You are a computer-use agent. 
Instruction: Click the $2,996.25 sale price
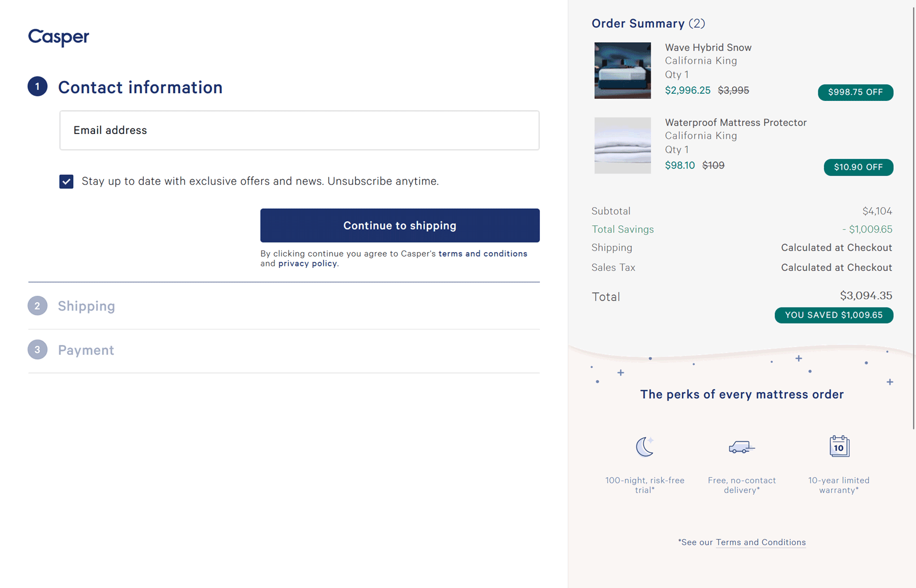click(688, 91)
